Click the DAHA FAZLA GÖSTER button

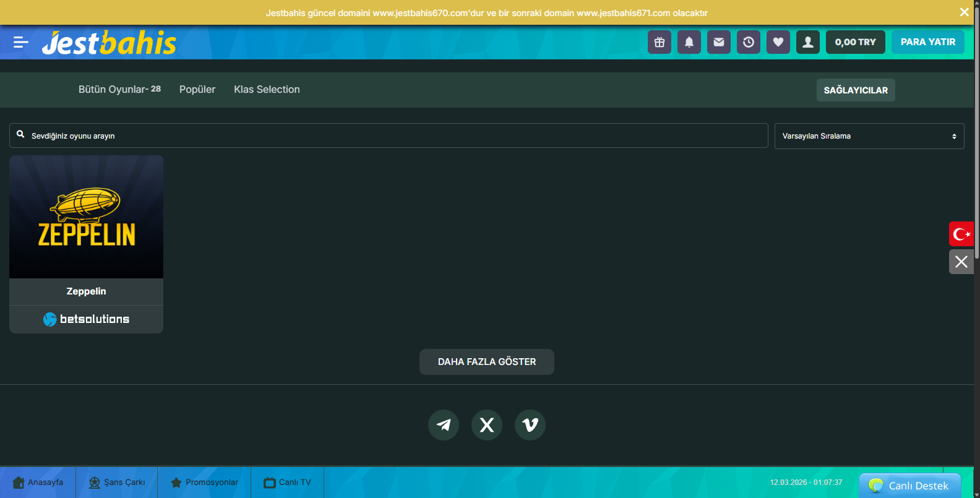click(487, 362)
